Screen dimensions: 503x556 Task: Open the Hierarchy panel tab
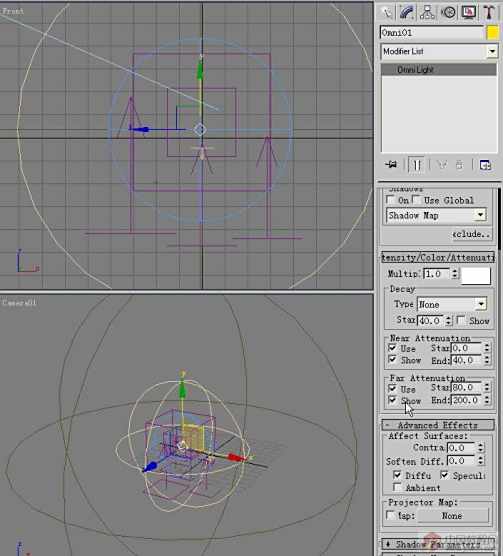click(427, 13)
